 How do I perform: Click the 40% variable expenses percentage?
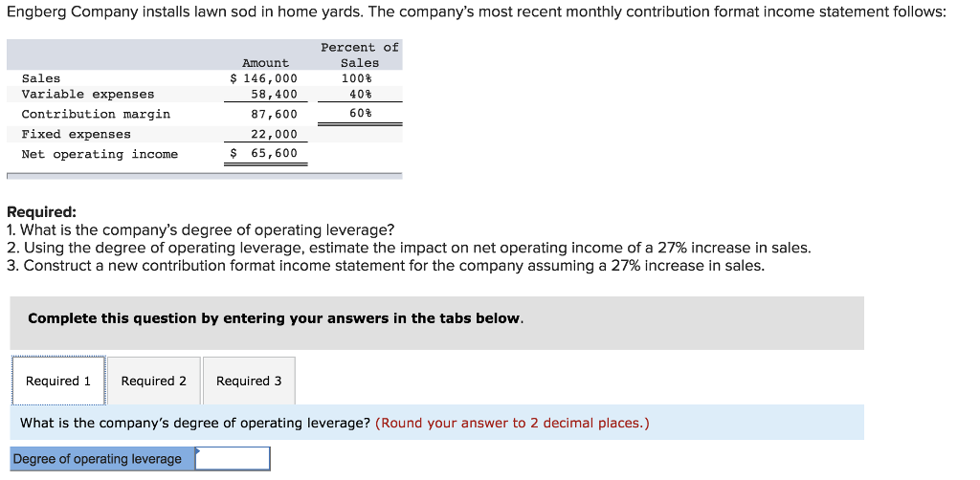[360, 95]
